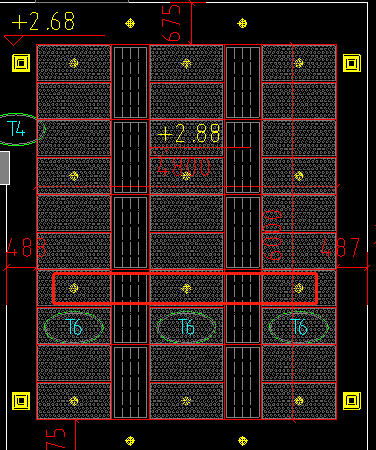
Task: Select the rightmost T6 ellipse tag
Action: coord(299,327)
